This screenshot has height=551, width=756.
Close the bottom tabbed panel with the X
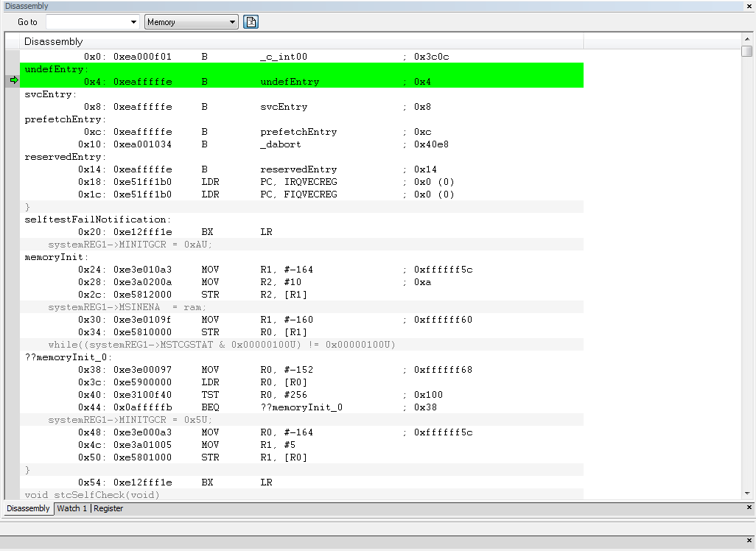(749, 507)
